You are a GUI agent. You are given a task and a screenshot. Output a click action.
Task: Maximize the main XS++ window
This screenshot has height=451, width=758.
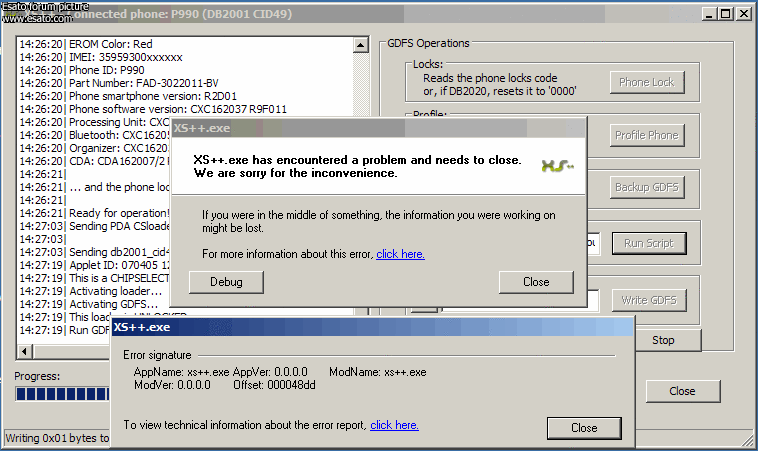tap(726, 14)
